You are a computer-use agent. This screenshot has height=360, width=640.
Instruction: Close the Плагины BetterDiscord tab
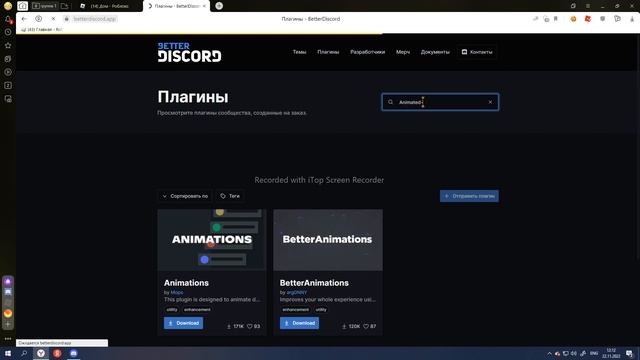coord(204,6)
